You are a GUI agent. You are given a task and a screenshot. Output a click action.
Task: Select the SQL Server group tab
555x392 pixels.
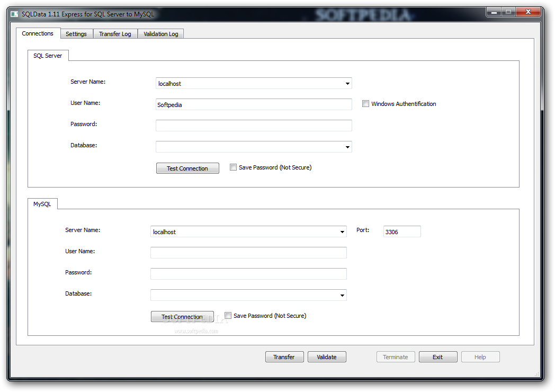pos(48,56)
